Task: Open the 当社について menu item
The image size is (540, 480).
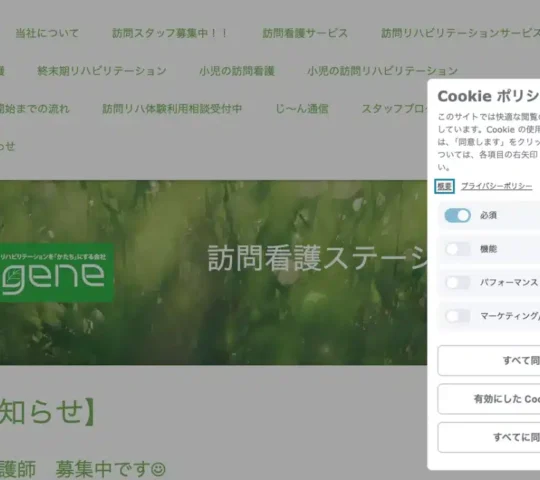Action: coord(47,33)
